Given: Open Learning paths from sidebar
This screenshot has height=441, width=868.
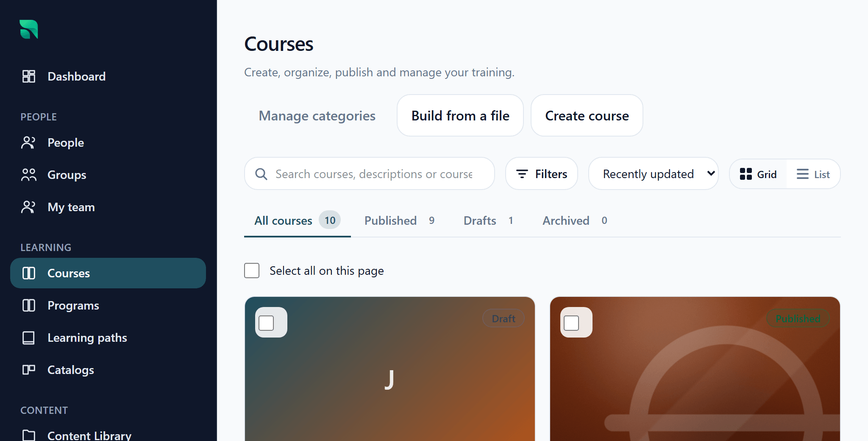Looking at the screenshot, I should point(108,338).
